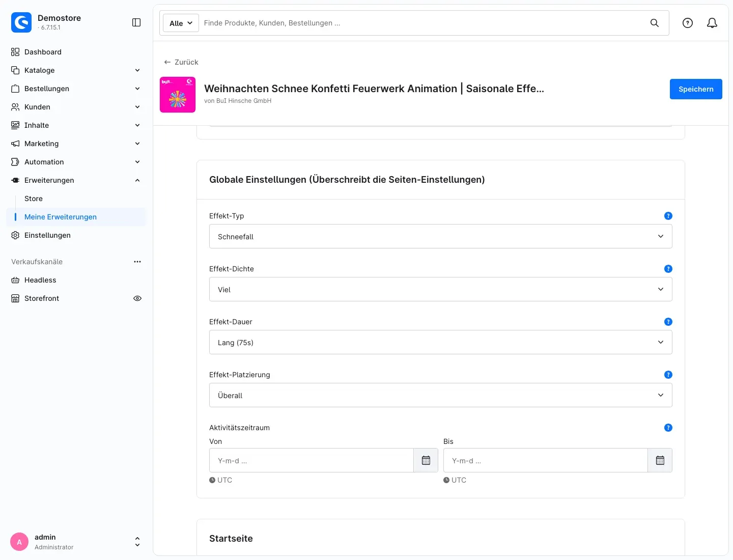Open the Bis date calendar picker
This screenshot has height=560, width=733.
click(x=660, y=460)
